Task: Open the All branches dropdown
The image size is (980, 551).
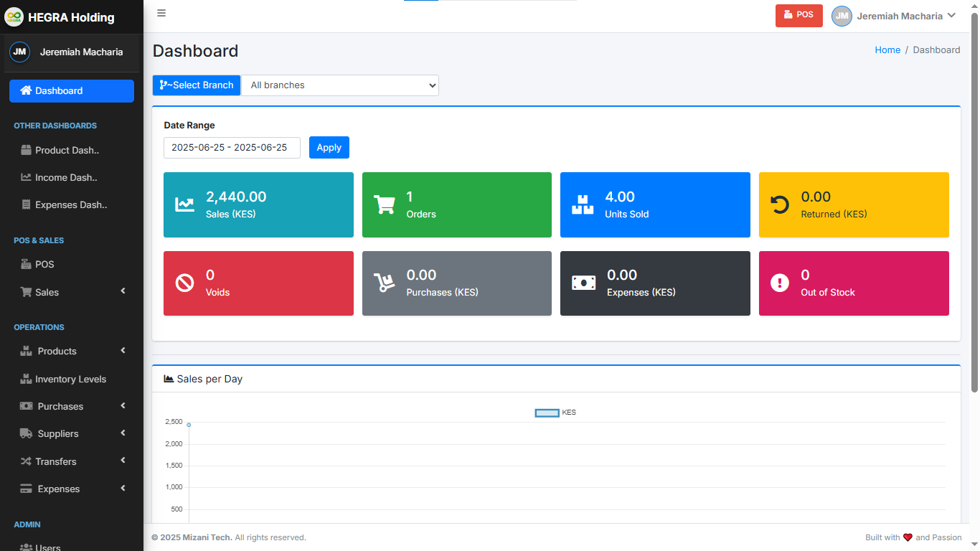Action: click(x=340, y=85)
